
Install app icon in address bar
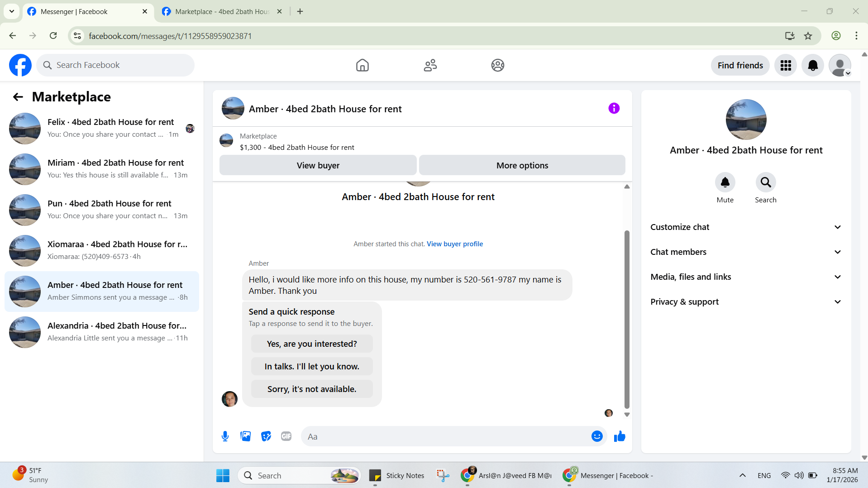(790, 36)
